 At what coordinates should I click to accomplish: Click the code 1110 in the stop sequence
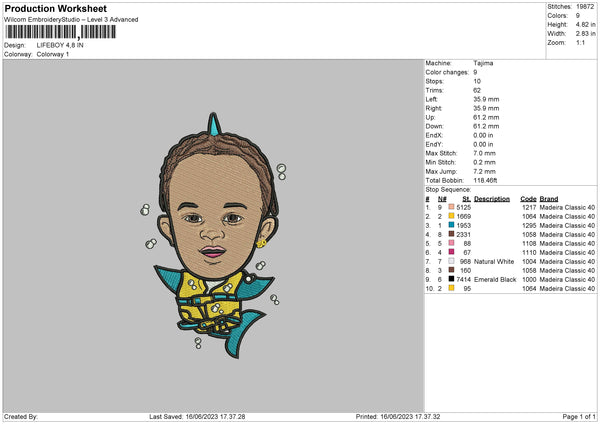click(x=529, y=253)
